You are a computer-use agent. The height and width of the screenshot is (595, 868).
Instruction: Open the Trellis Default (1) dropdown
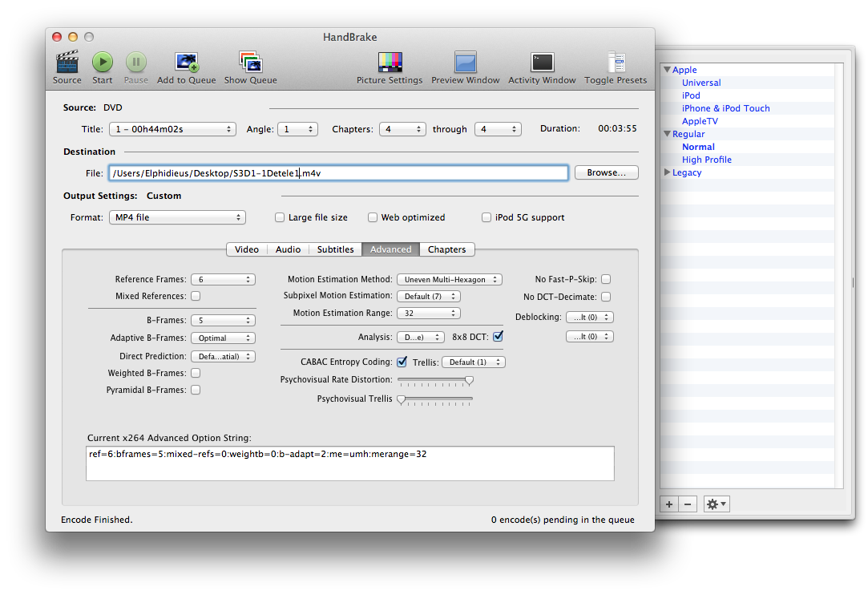tap(474, 362)
